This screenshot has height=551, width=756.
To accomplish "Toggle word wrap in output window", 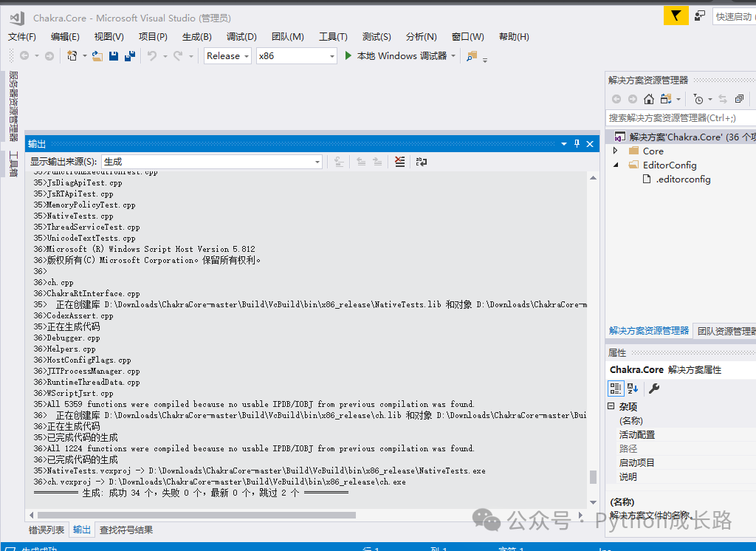I will pyautogui.click(x=422, y=162).
